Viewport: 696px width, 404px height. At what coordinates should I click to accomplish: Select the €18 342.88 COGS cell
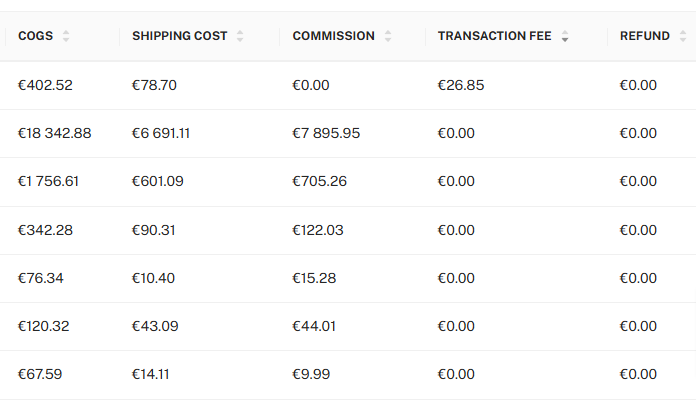pos(54,133)
